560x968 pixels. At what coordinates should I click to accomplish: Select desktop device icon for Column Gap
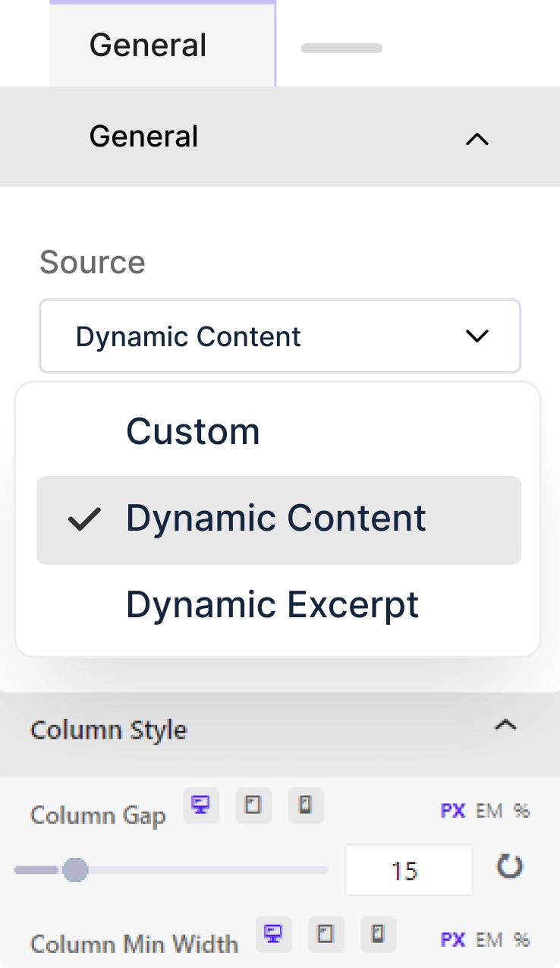[201, 806]
